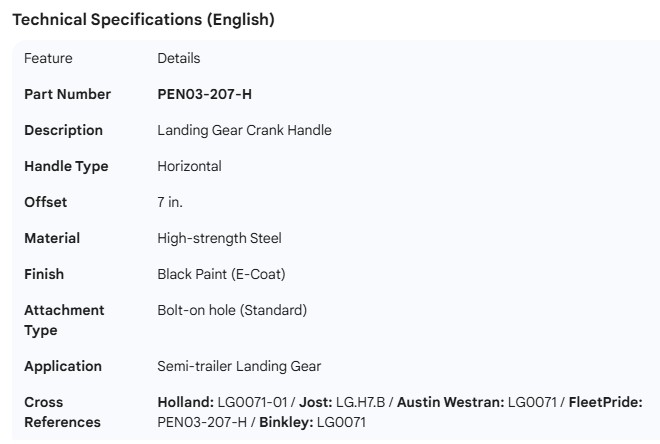Viewport: 660px width, 444px height.
Task: Click the Semi-trailer Landing Gear application value
Action: click(239, 366)
